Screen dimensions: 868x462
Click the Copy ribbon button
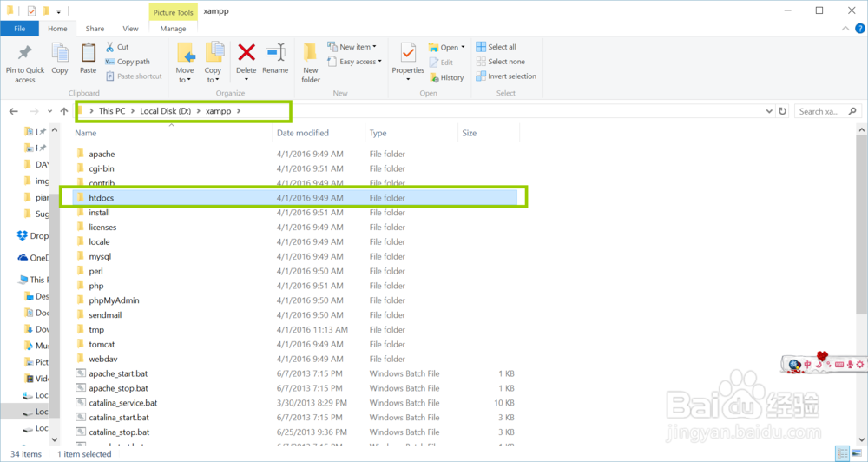point(60,58)
